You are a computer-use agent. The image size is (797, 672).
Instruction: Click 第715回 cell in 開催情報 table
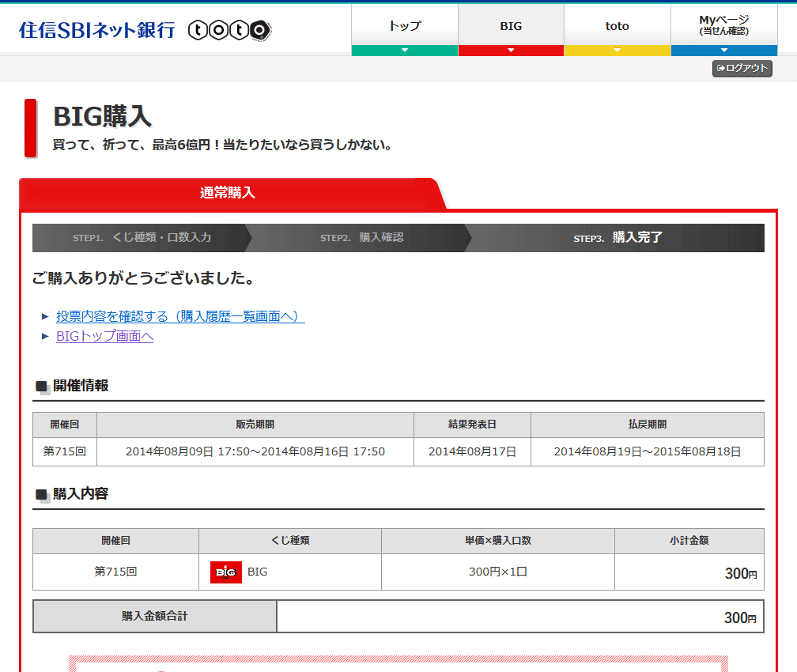[x=65, y=451]
